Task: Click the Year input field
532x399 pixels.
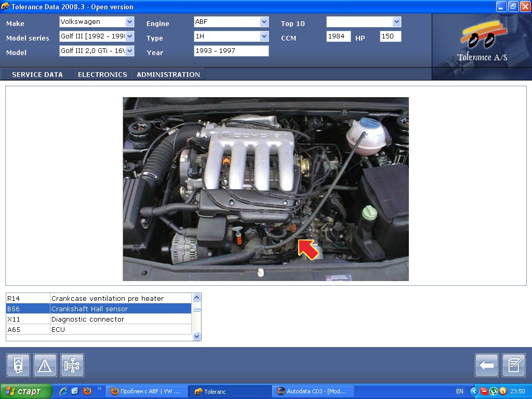Action: click(231, 51)
